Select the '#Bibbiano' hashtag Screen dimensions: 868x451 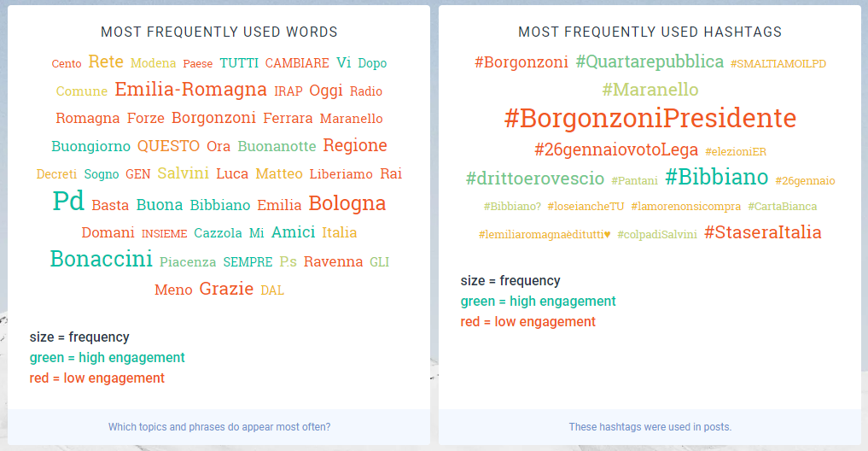tap(716, 178)
